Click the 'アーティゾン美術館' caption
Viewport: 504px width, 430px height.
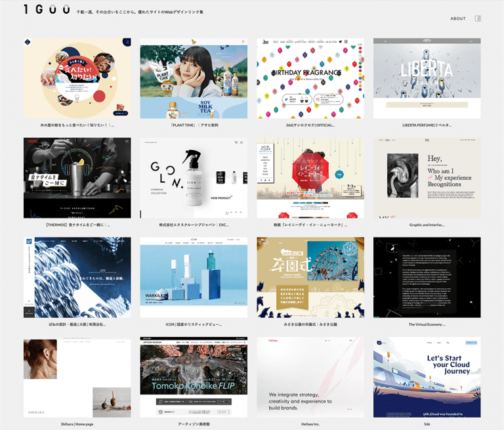(194, 424)
